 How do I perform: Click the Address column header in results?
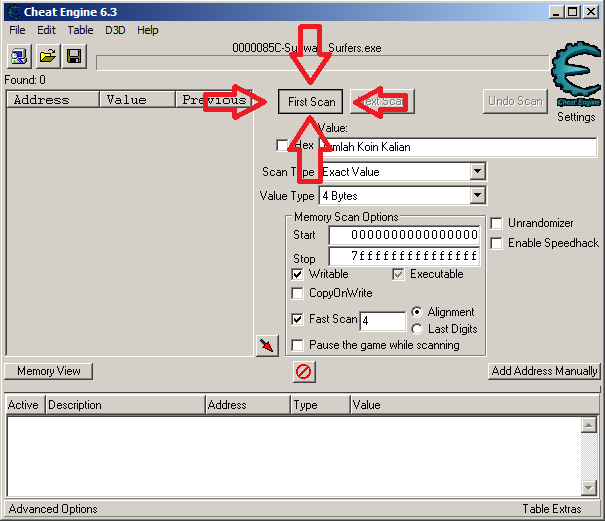(53, 100)
